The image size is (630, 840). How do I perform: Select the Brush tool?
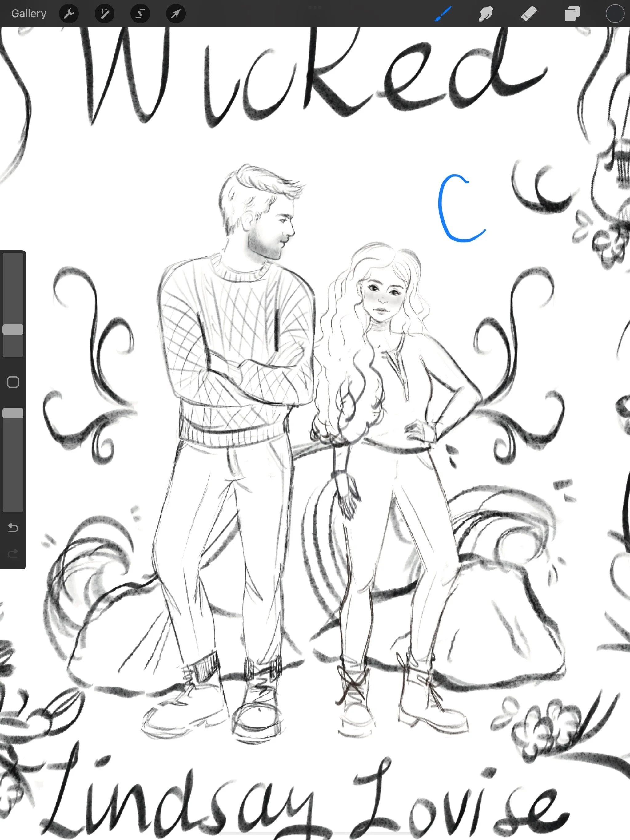[x=443, y=14]
